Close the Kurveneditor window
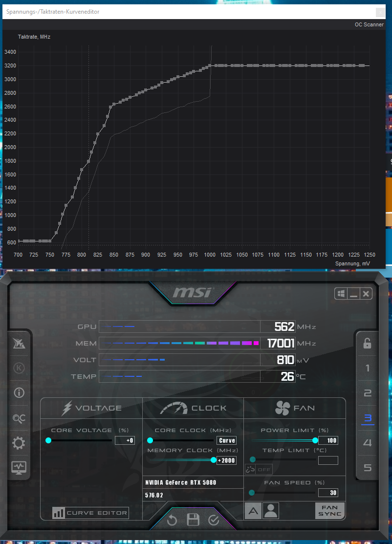 380,13
